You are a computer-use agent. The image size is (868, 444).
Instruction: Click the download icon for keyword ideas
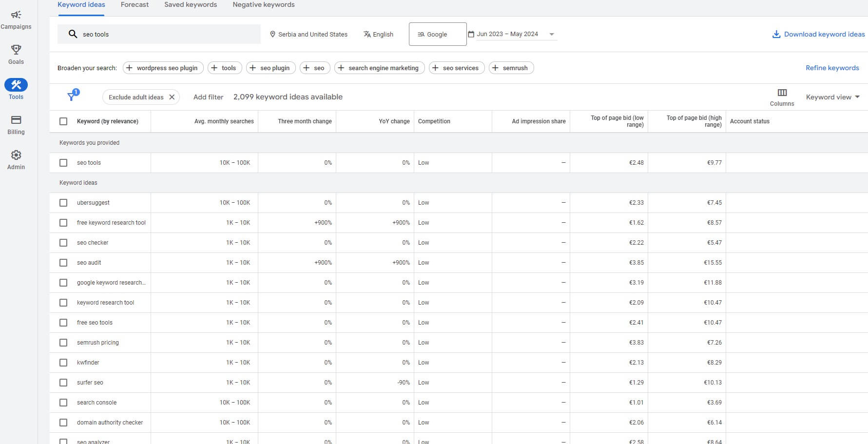(x=775, y=34)
